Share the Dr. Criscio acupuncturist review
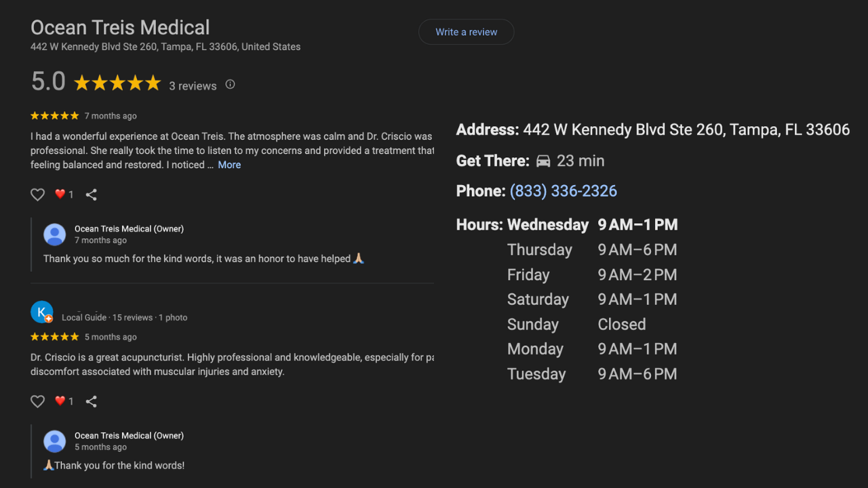Viewport: 868px width, 488px height. tap(92, 401)
